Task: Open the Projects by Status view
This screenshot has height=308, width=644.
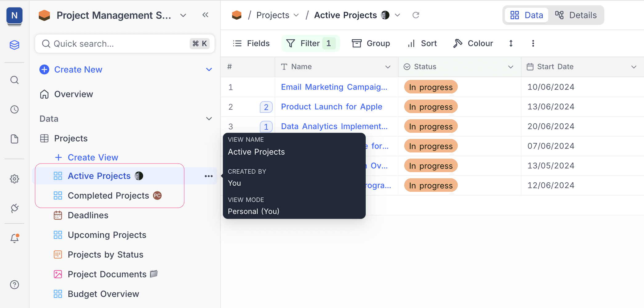Action: tap(105, 255)
